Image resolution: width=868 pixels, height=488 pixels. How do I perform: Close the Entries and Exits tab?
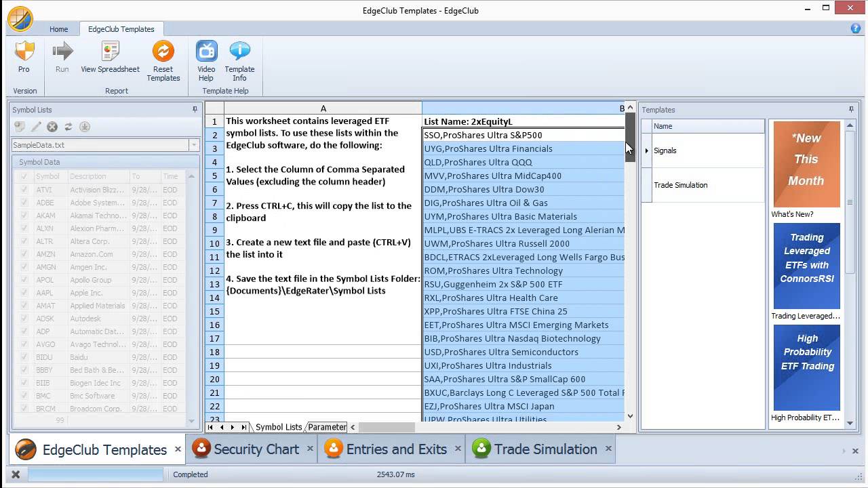pos(458,449)
